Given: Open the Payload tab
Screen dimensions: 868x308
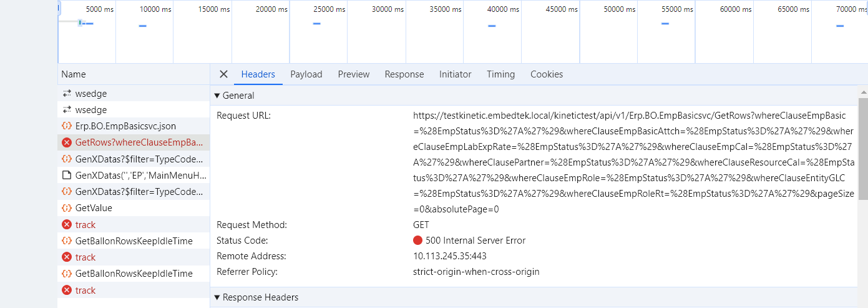Looking at the screenshot, I should click(306, 74).
